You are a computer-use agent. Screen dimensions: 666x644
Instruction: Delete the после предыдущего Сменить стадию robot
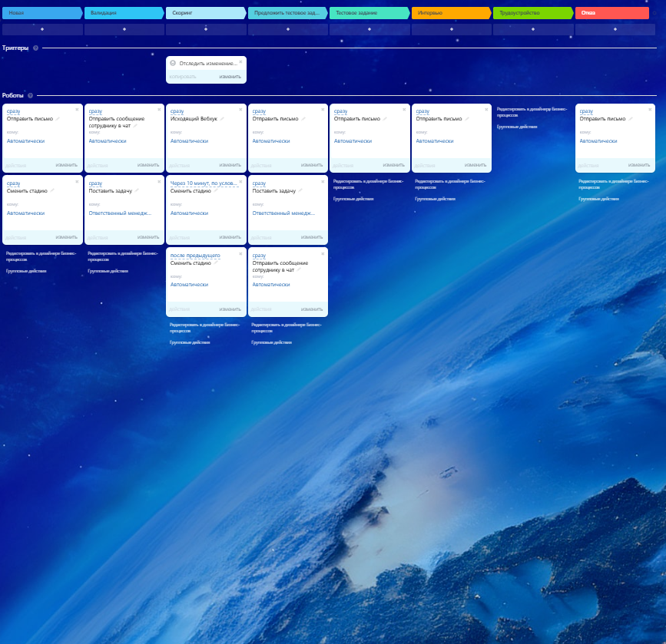click(240, 253)
